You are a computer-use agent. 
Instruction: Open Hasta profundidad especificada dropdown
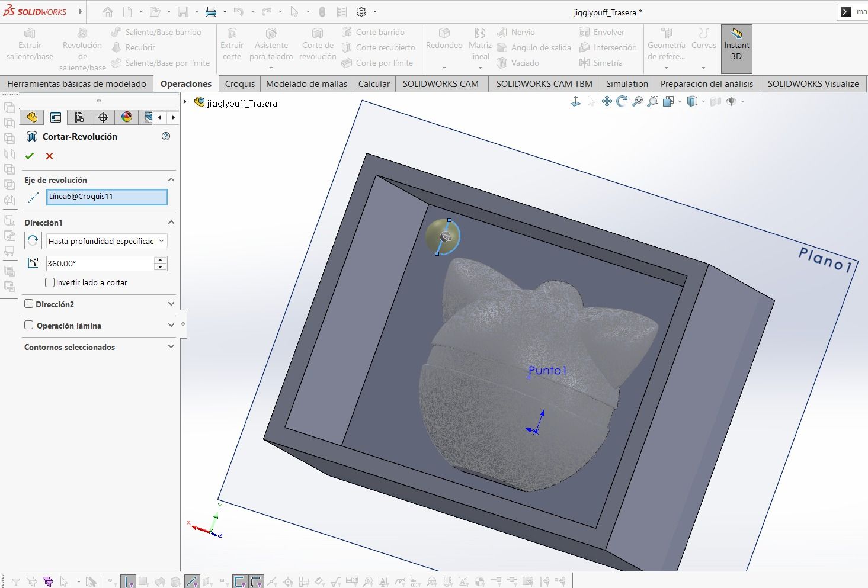(107, 241)
